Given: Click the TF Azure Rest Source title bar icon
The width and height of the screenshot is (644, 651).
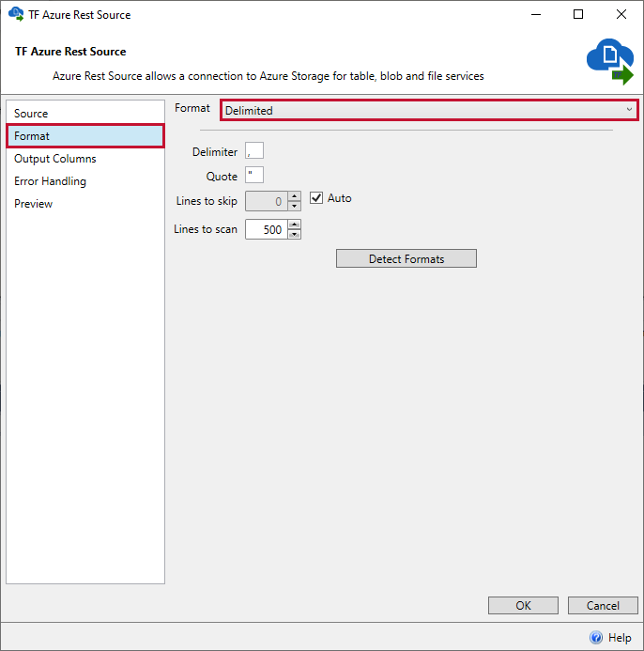Looking at the screenshot, I should click(x=16, y=14).
